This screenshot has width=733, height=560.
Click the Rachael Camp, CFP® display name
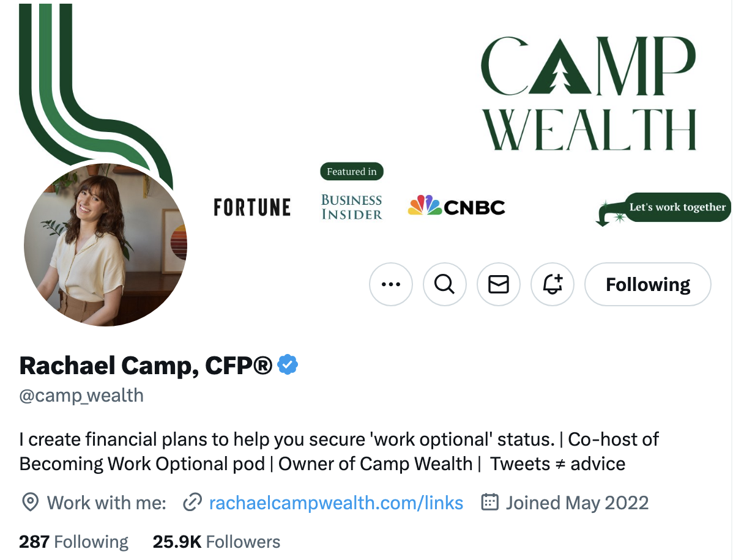pyautogui.click(x=146, y=365)
